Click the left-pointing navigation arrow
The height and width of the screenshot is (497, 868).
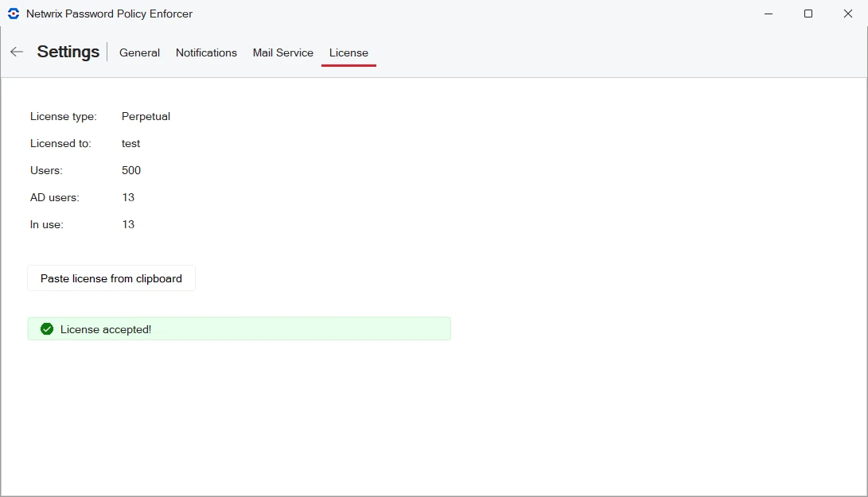pos(16,51)
